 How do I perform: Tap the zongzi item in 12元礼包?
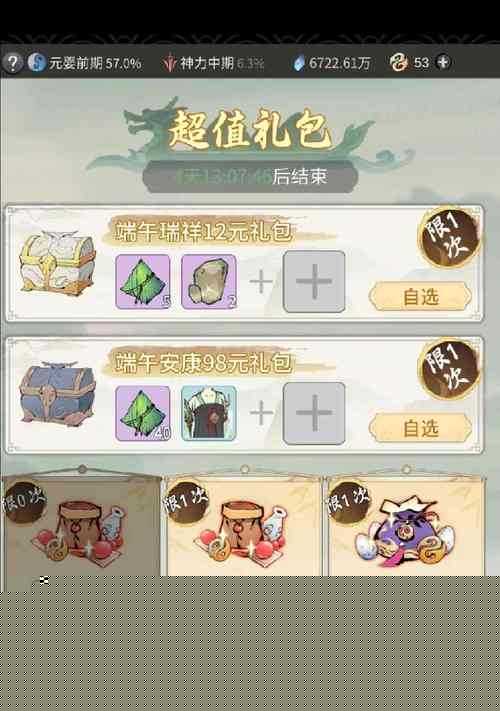pos(143,282)
